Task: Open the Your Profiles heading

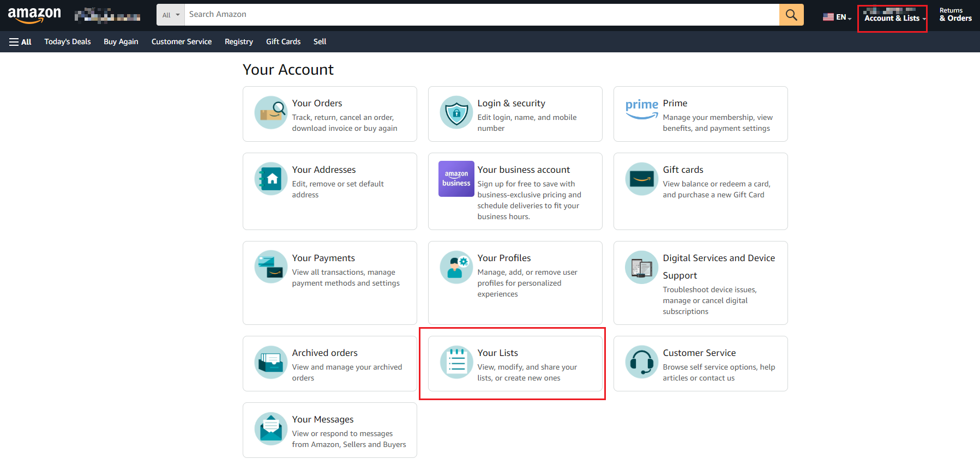Action: click(x=504, y=258)
